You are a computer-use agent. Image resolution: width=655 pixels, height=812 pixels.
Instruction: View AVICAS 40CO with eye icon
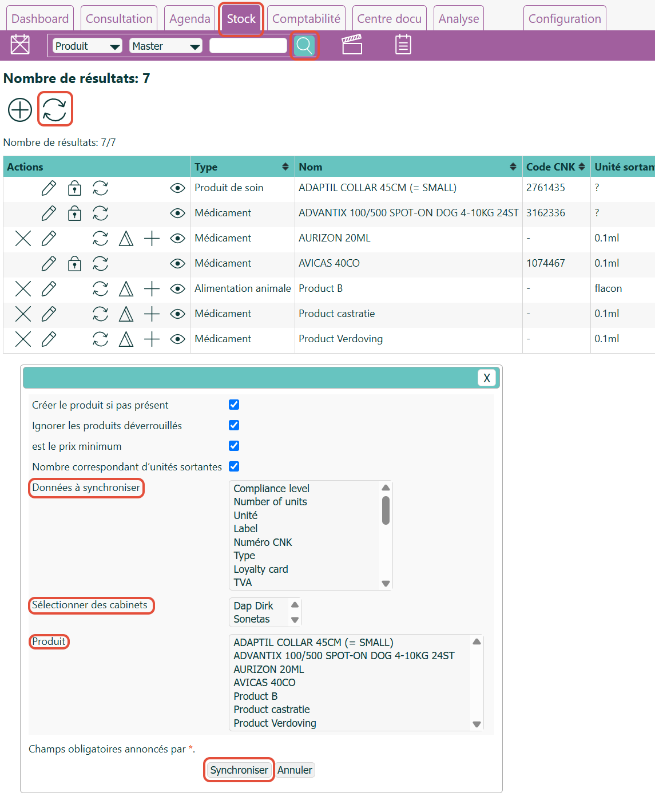[178, 264]
